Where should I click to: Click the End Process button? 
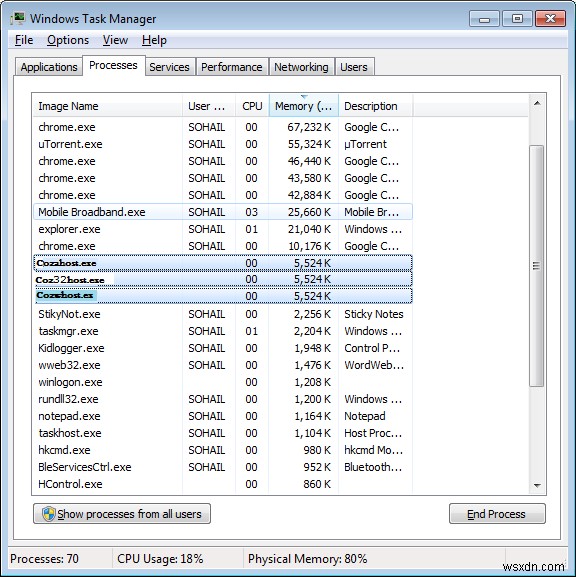pyautogui.click(x=497, y=514)
